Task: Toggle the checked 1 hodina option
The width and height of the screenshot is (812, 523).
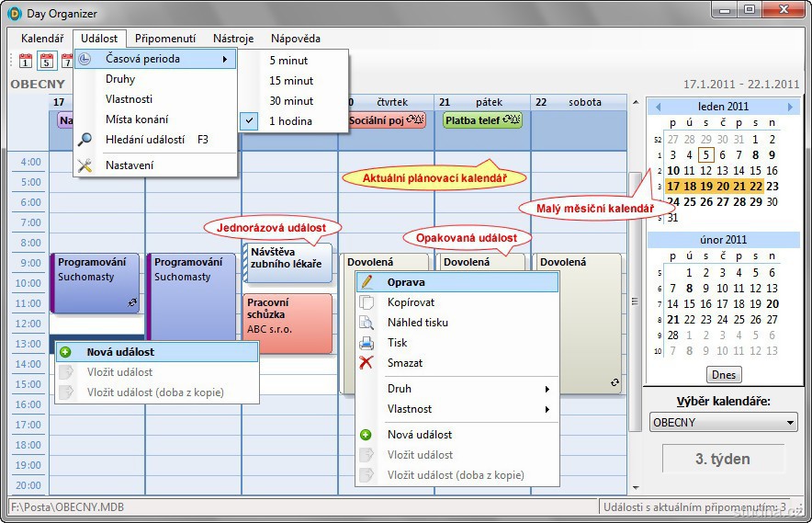Action: [x=290, y=121]
